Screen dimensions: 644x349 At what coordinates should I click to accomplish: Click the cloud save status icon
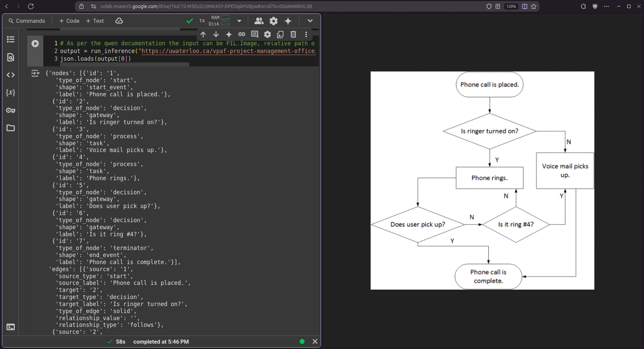click(x=119, y=21)
